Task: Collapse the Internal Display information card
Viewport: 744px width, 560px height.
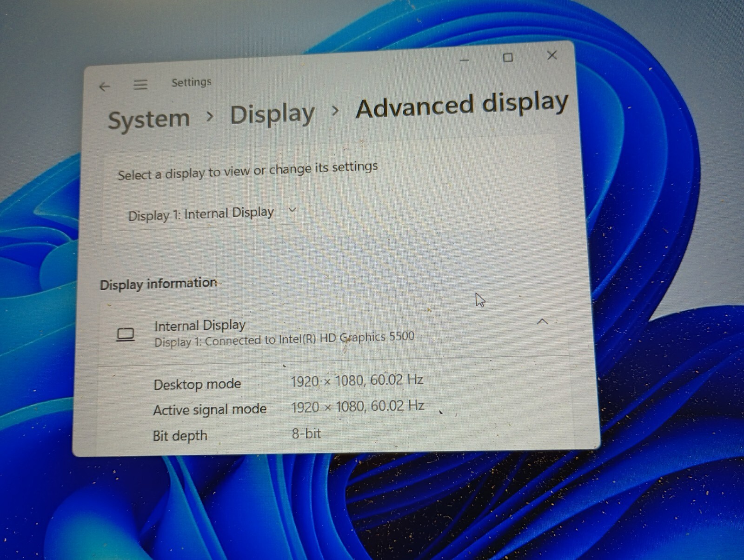Action: click(542, 322)
